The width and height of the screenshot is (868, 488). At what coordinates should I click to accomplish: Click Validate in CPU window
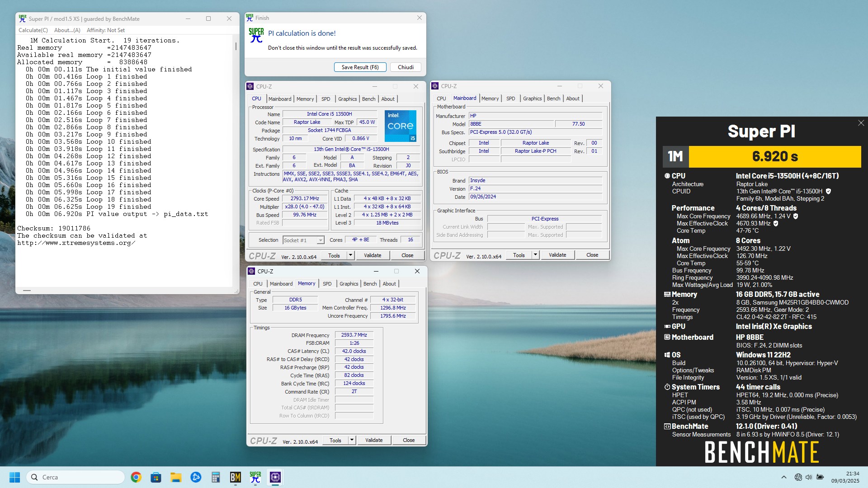(373, 255)
